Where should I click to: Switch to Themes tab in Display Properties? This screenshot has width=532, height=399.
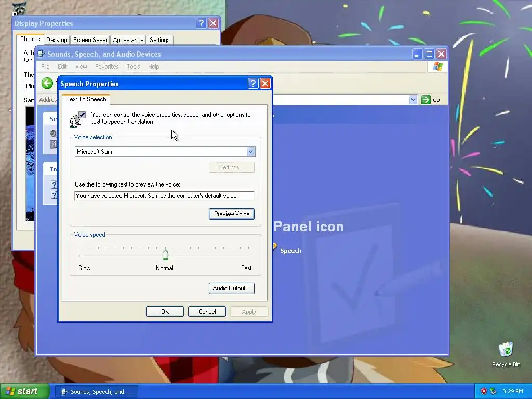[30, 39]
